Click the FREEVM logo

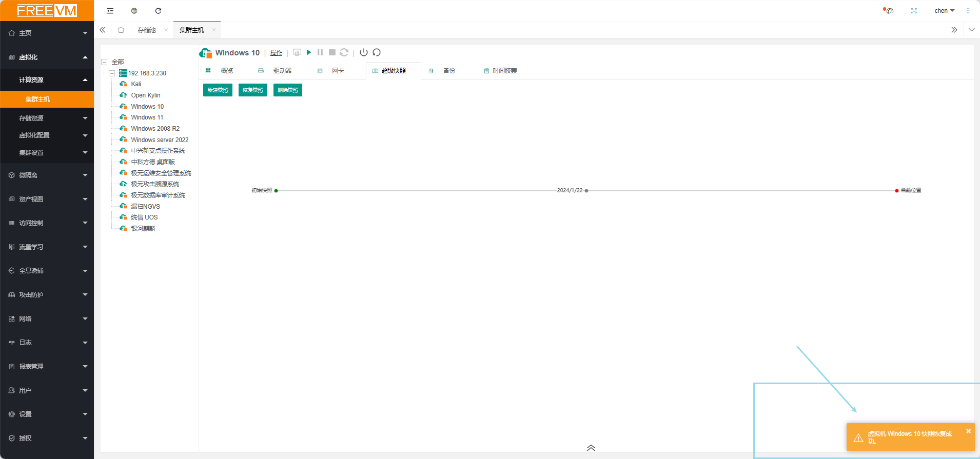coord(47,11)
